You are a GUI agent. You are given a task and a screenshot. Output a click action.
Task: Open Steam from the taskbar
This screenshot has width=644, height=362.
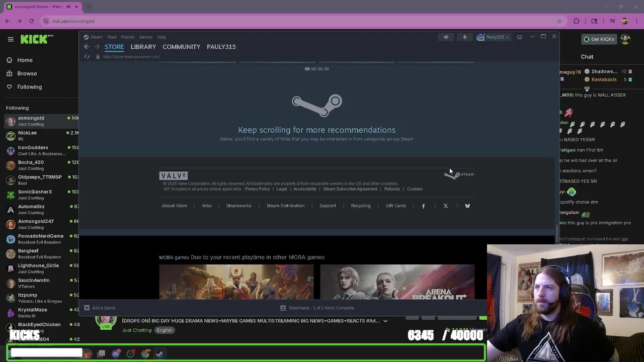click(x=159, y=353)
